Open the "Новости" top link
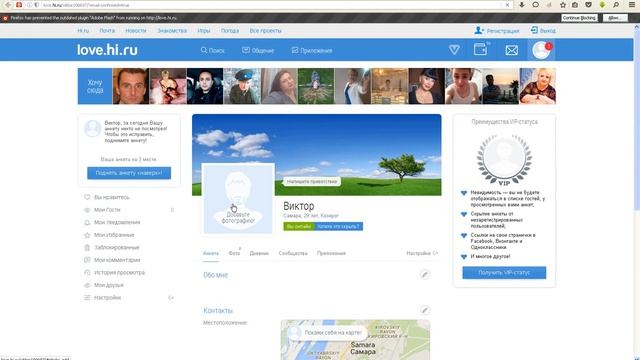The width and height of the screenshot is (640, 360). (x=136, y=31)
